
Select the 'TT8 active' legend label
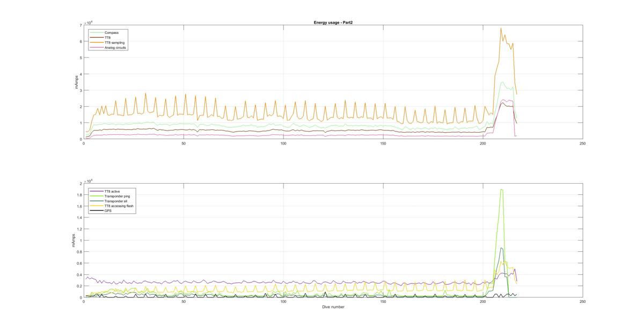(112, 191)
